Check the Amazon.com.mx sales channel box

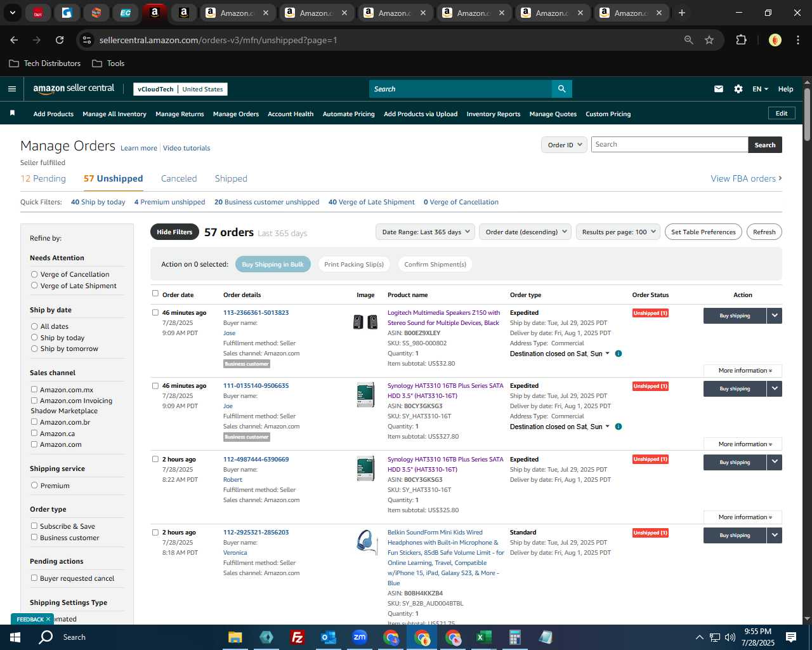(x=34, y=390)
